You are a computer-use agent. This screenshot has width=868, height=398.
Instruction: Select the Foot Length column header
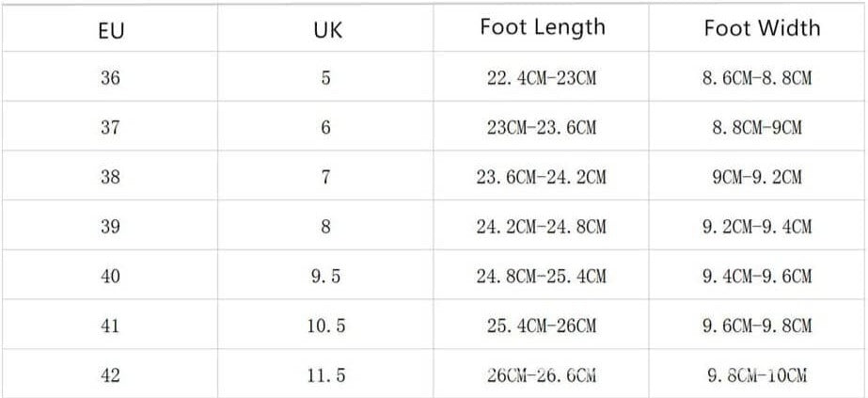542,27
